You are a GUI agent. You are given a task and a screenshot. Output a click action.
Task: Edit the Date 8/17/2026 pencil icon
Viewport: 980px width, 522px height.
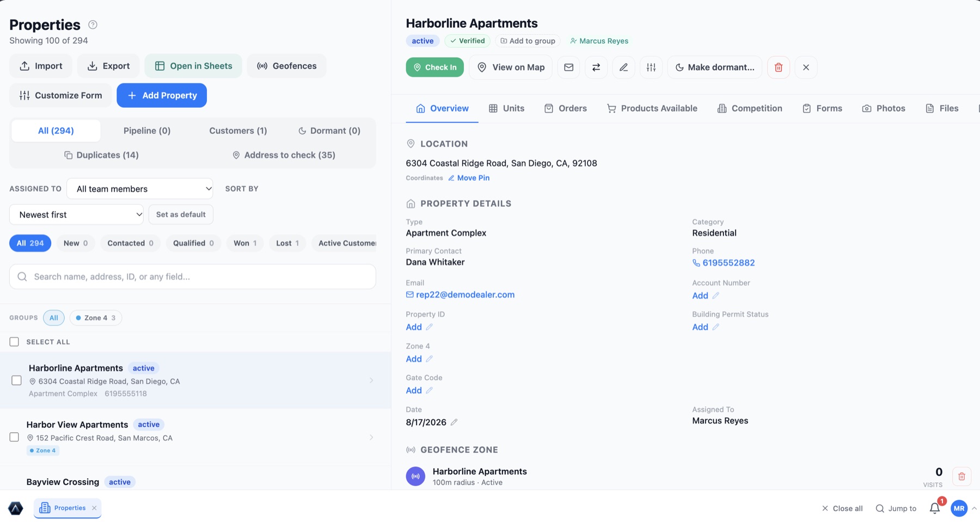(x=454, y=422)
